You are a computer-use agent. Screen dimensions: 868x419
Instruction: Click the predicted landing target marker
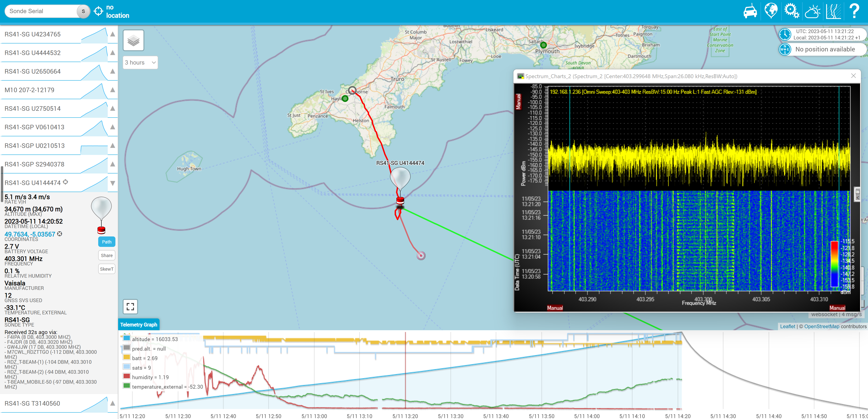pos(421,256)
